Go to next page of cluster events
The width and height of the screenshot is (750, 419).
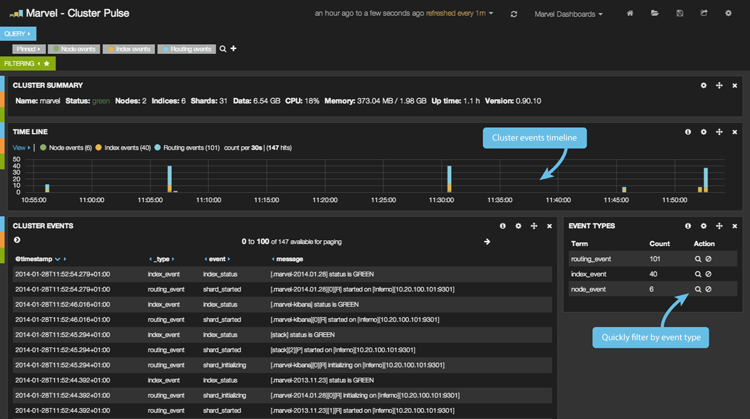[487, 241]
